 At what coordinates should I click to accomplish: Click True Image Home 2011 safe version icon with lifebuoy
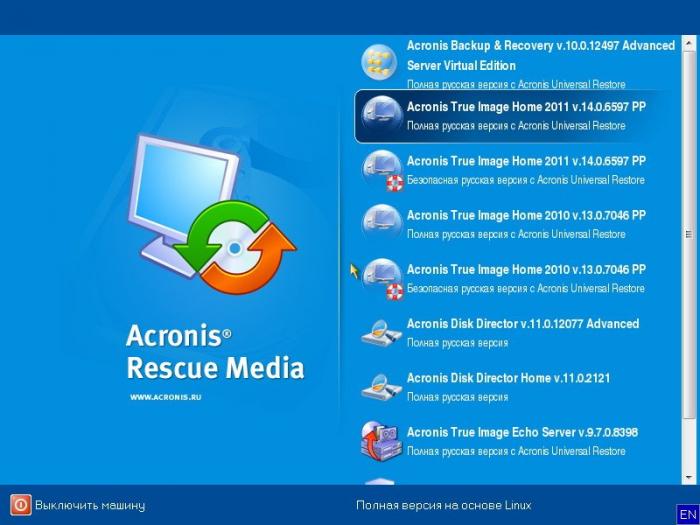coord(382,171)
